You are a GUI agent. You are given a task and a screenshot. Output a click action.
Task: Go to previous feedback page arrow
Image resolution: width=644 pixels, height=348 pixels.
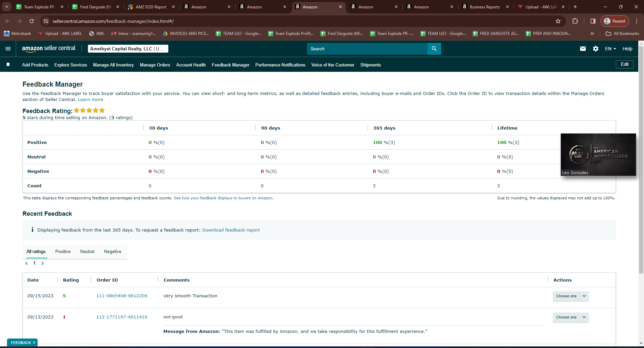pos(26,263)
